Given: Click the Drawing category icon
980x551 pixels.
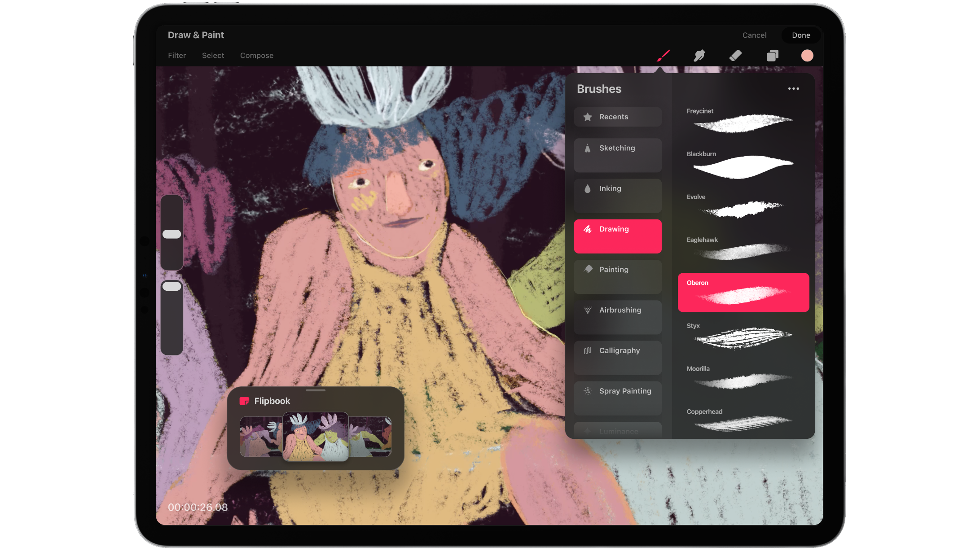Looking at the screenshot, I should point(588,229).
